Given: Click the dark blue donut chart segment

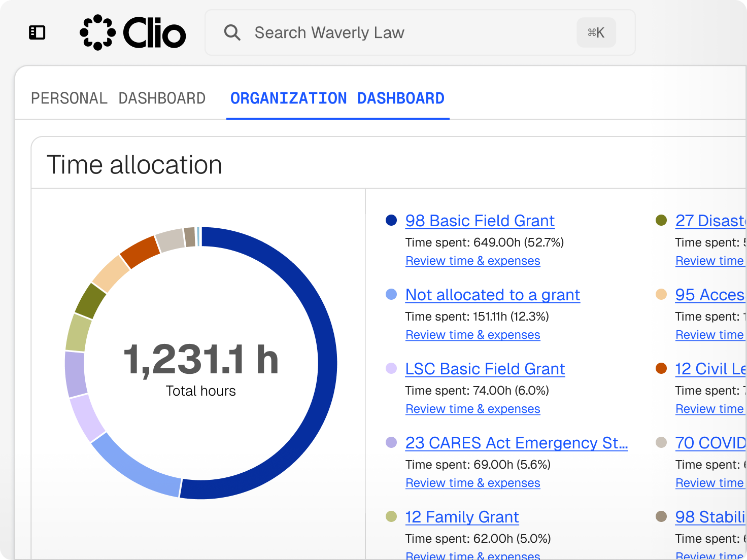Looking at the screenshot, I should pos(327,363).
